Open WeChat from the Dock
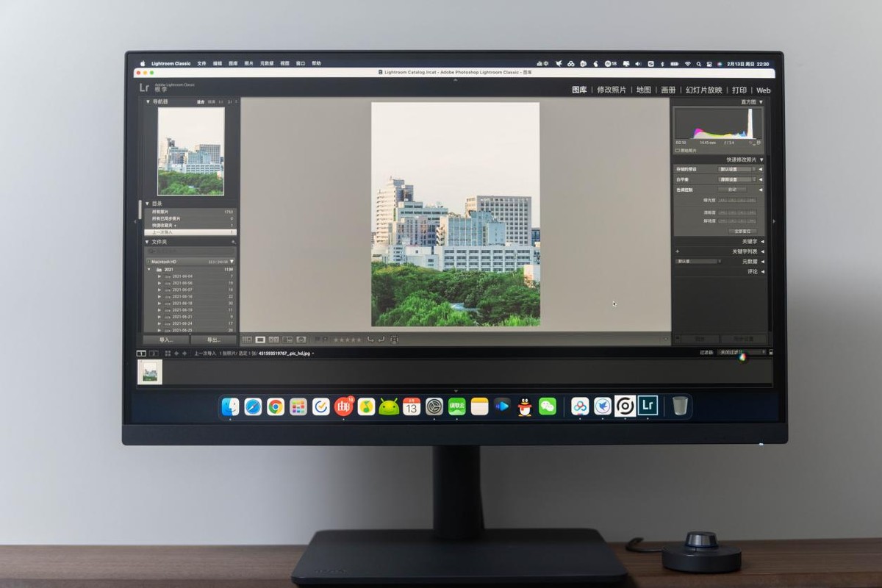This screenshot has height=588, width=882. 548,406
